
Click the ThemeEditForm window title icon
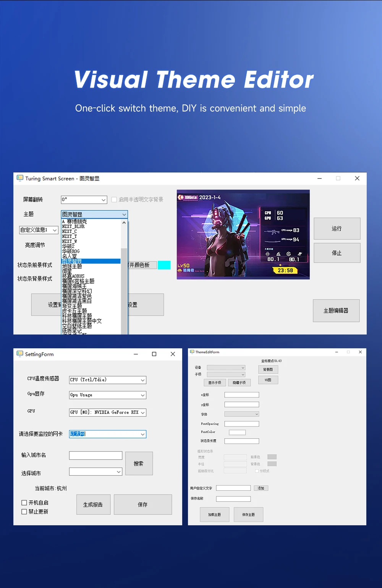pyautogui.click(x=192, y=352)
